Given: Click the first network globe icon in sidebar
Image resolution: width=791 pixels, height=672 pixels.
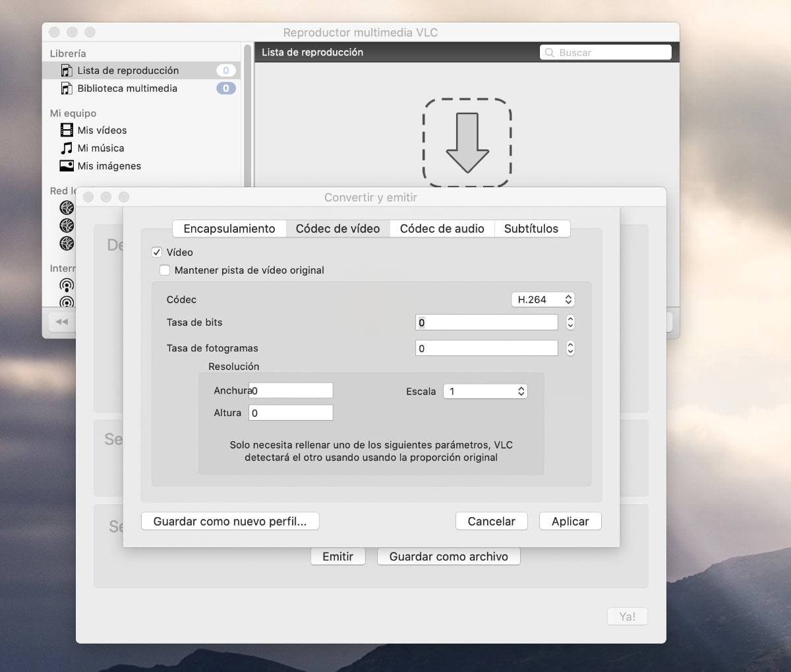Looking at the screenshot, I should pos(67,208).
